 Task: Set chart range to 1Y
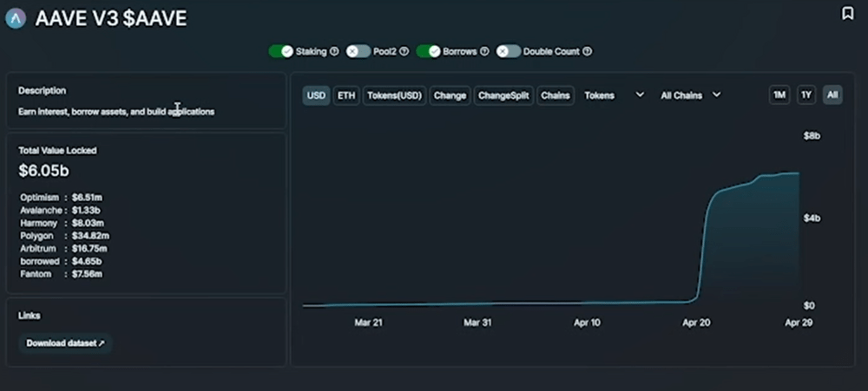point(806,95)
